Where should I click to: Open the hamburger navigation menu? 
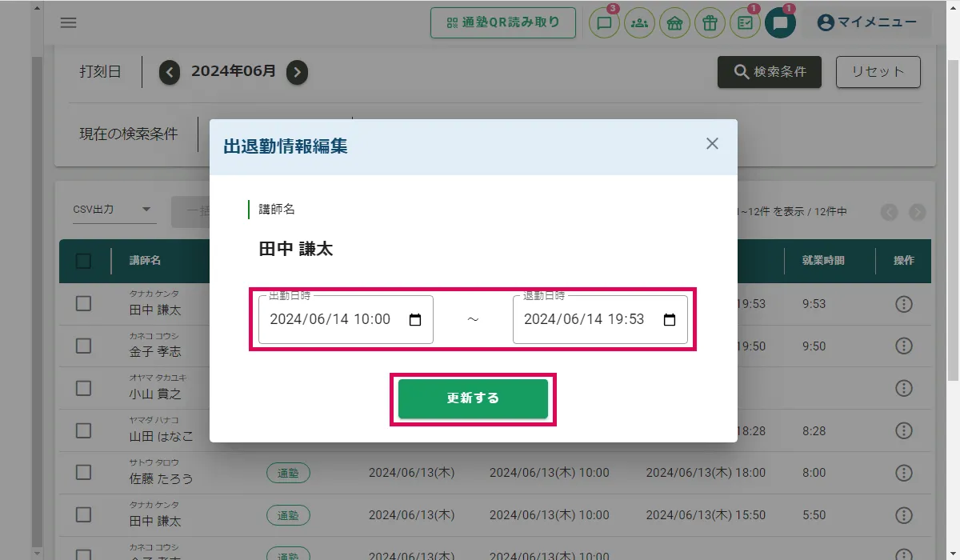click(x=69, y=22)
